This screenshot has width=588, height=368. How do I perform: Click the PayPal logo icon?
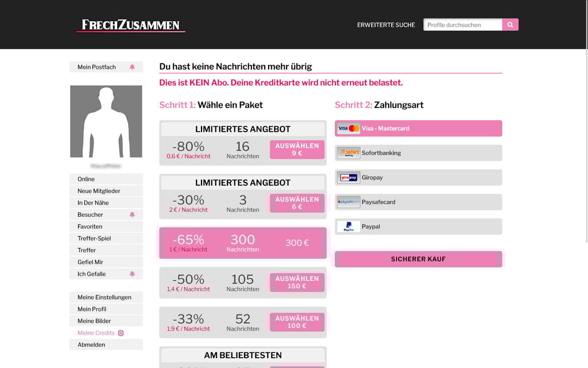pos(349,227)
